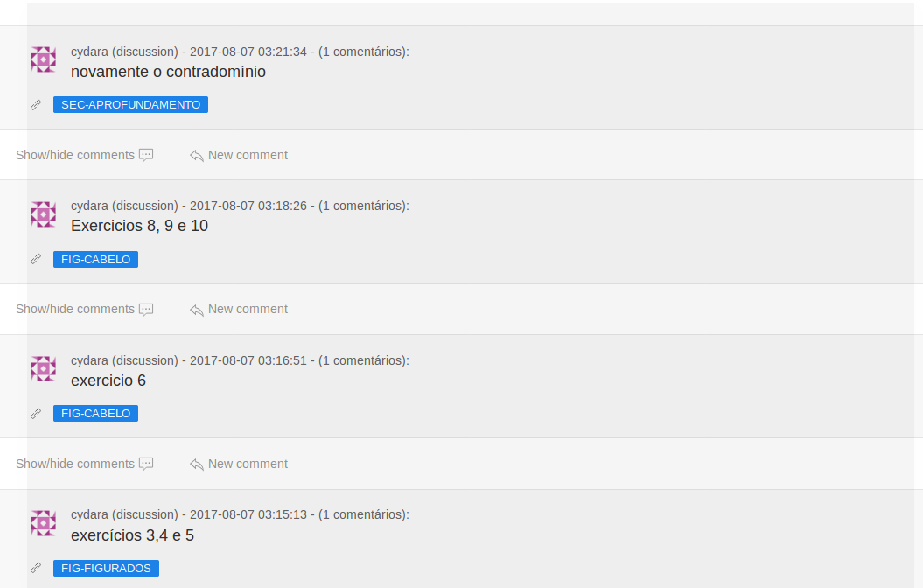
Task: Open the discussion titled 'novamente o contradomínio'
Action: pos(168,72)
